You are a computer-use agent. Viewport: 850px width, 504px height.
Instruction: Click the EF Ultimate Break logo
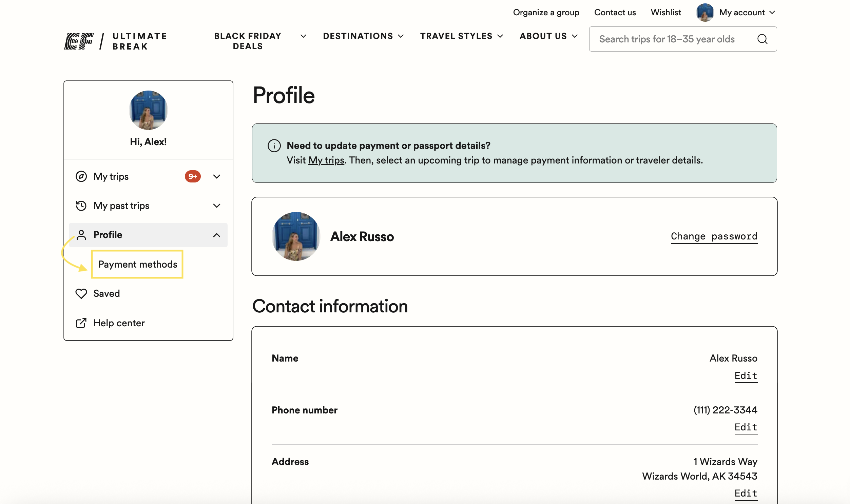pos(115,41)
